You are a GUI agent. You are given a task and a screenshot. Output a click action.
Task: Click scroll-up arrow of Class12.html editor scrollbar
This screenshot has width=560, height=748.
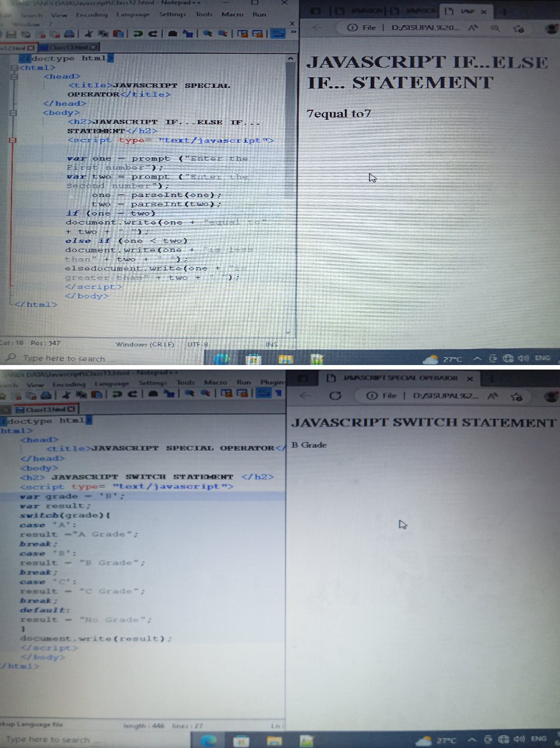(x=290, y=58)
